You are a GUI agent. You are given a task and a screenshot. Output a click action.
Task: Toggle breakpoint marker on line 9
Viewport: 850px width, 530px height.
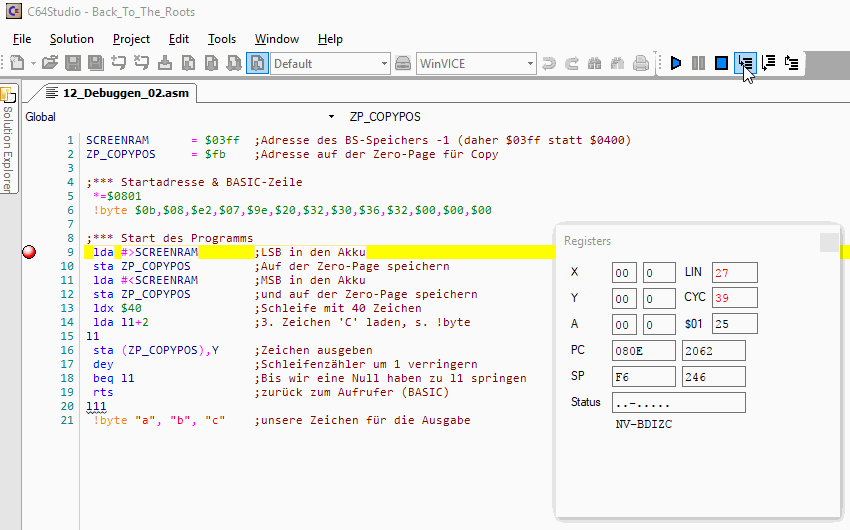click(x=29, y=252)
